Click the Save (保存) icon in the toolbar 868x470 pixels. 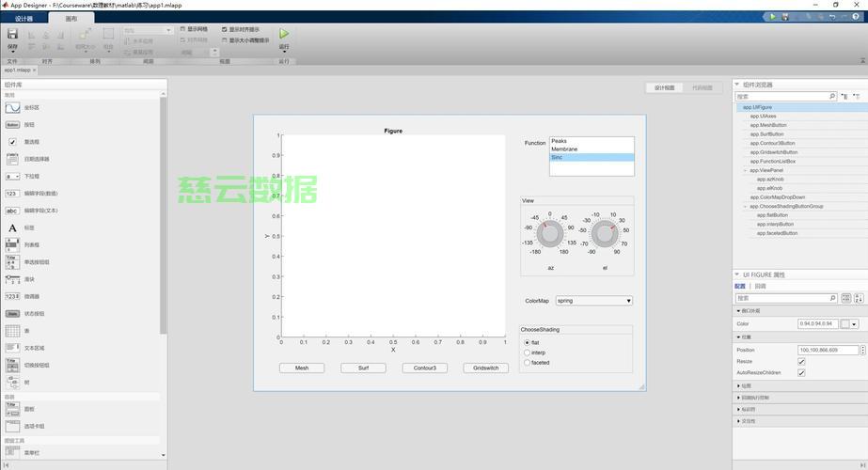[x=12, y=35]
